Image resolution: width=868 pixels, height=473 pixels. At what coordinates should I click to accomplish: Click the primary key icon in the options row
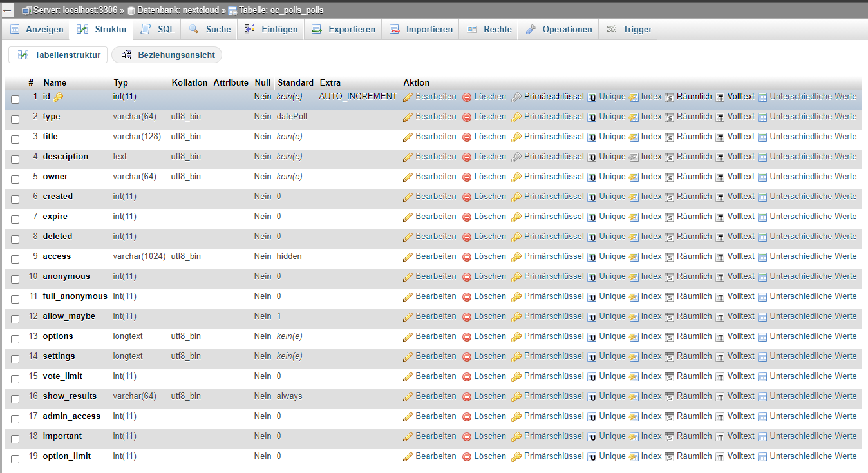point(516,337)
